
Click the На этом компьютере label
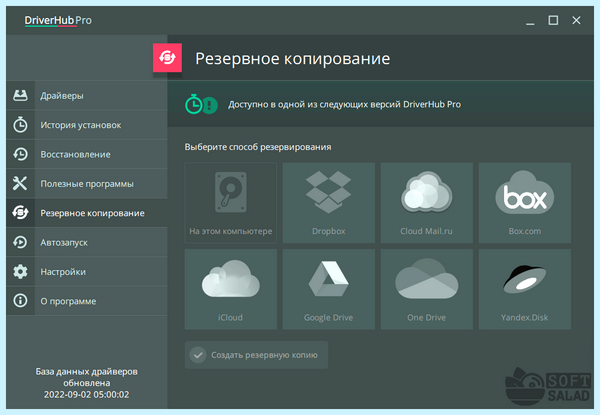231,231
